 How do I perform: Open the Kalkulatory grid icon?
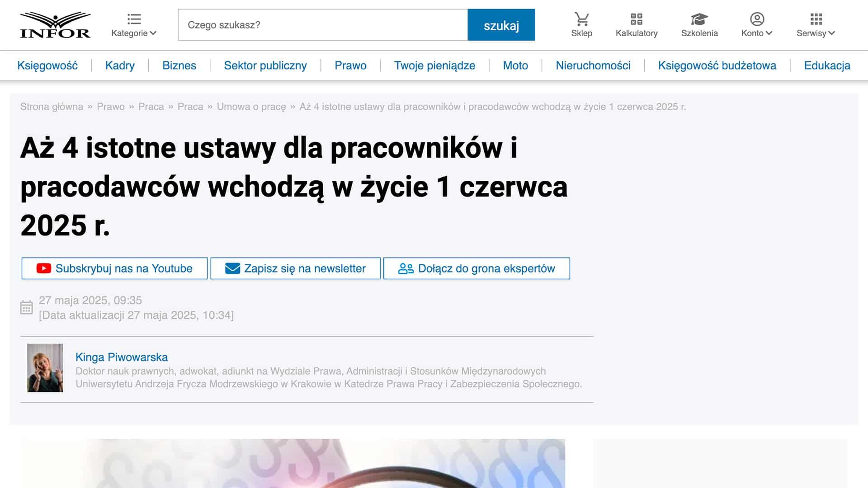tap(636, 19)
